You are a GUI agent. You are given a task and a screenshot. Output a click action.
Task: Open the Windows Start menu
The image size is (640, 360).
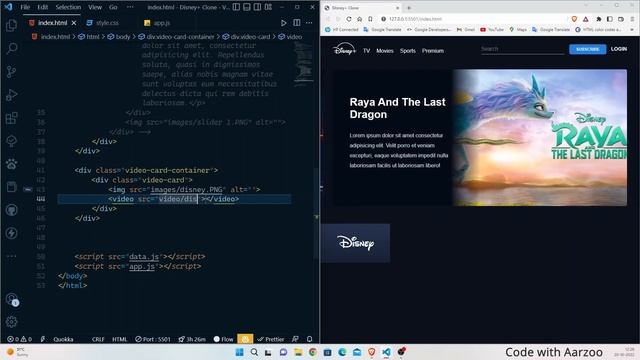(x=240, y=352)
